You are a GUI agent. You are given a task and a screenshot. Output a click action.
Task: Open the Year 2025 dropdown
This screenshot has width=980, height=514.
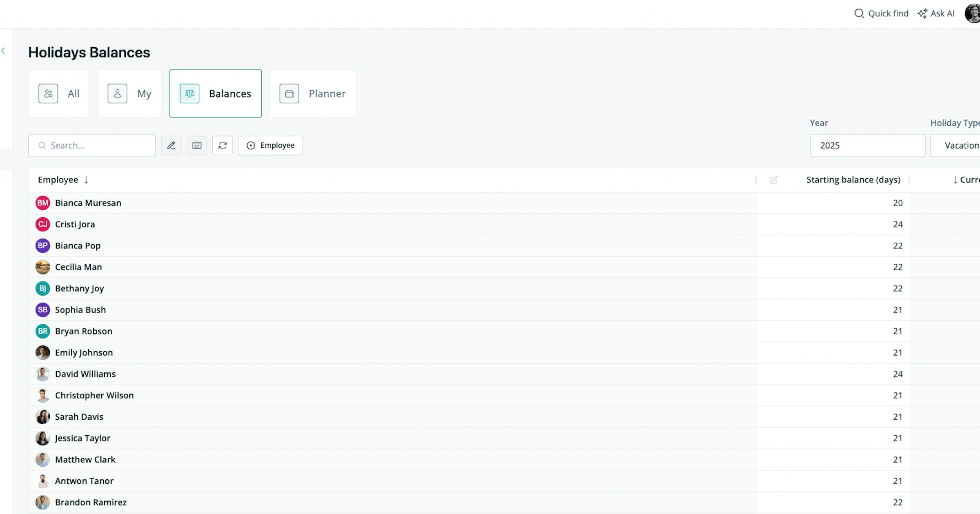point(867,145)
